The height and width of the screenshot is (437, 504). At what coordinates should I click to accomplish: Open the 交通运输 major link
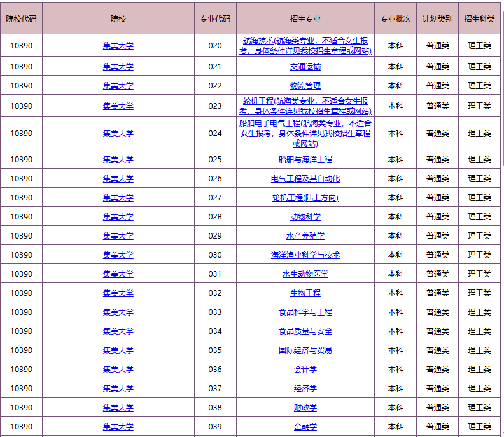click(x=305, y=67)
